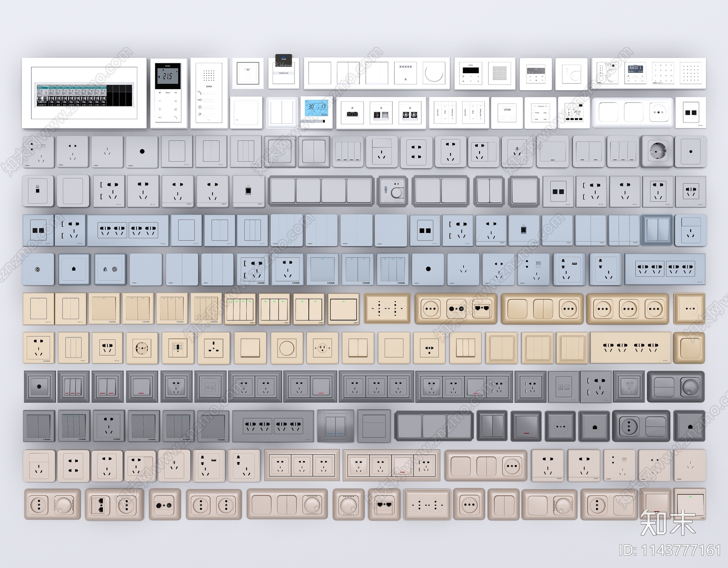Select the white circuit breaker distribution box

point(85,93)
